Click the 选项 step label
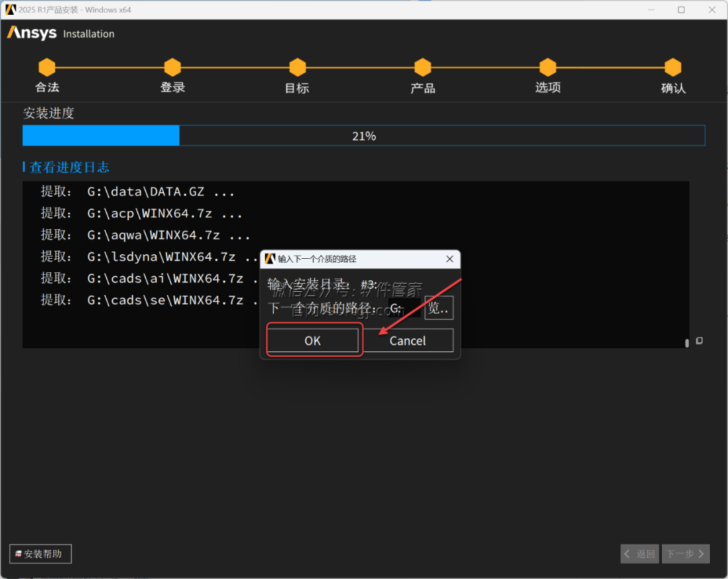728x579 pixels. 548,88
